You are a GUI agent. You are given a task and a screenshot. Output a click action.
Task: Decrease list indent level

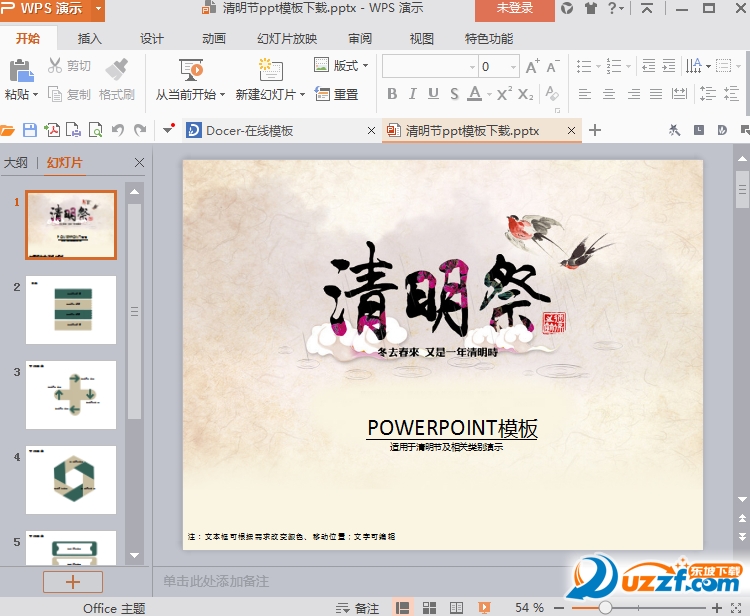[x=648, y=66]
